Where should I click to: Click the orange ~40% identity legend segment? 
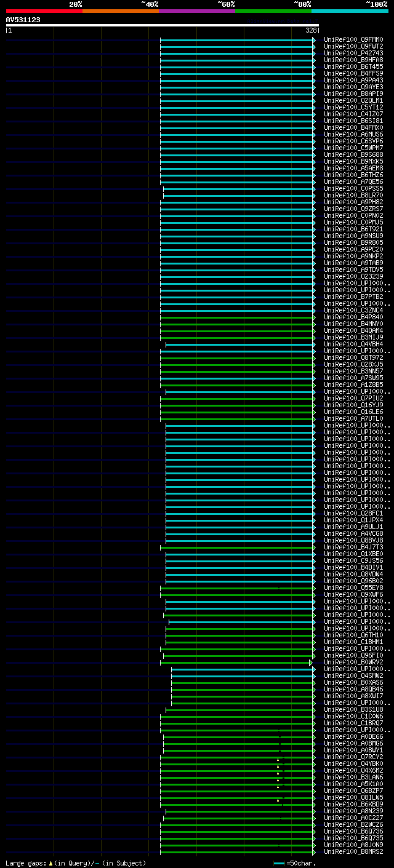pyautogui.click(x=121, y=10)
